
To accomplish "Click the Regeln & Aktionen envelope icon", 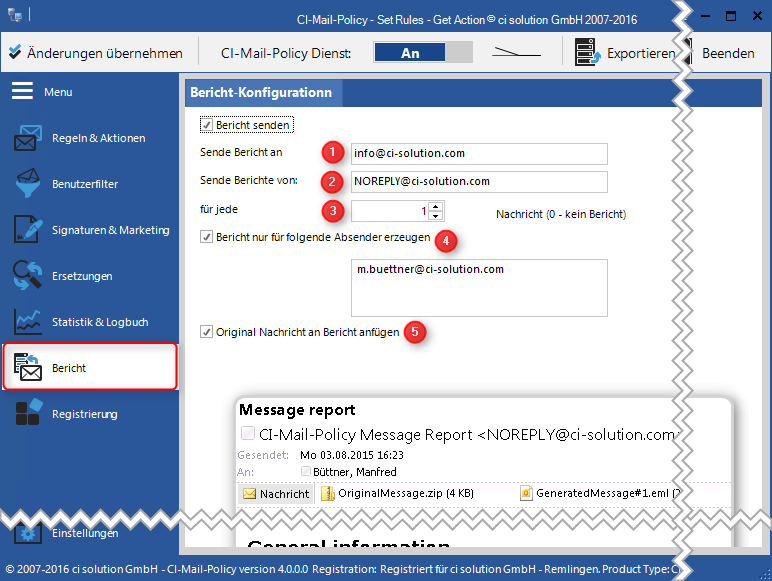I will [27, 138].
